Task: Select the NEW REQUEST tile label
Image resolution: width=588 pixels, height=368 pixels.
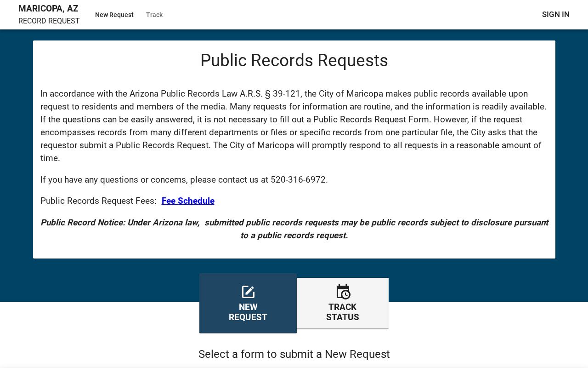Action: [248, 312]
